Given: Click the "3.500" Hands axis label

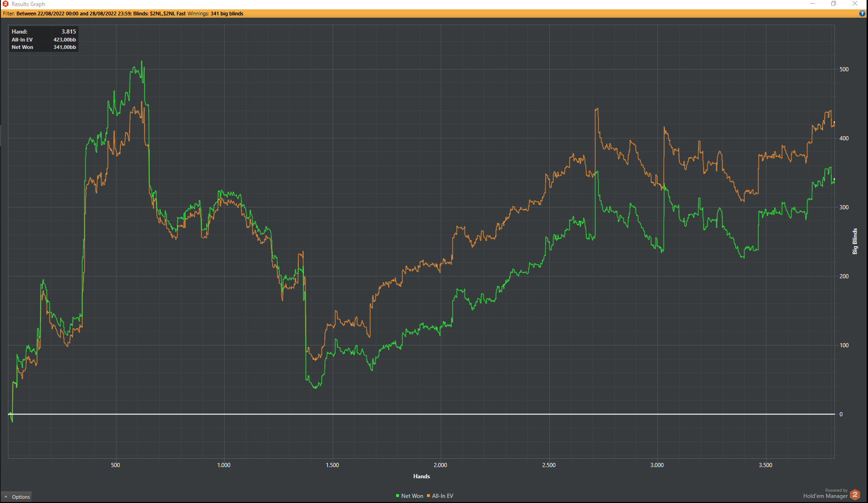Looking at the screenshot, I should [765, 465].
